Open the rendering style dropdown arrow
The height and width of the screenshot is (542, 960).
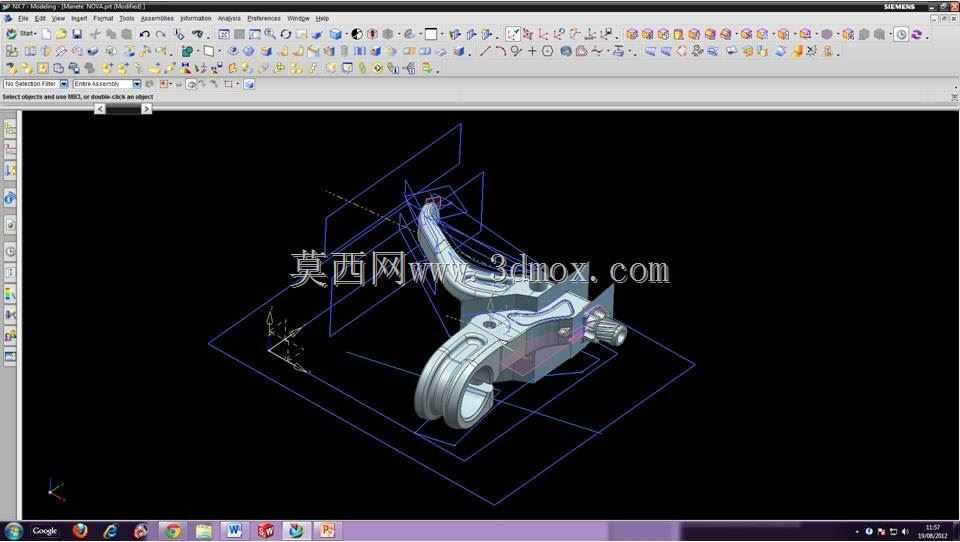coord(347,34)
